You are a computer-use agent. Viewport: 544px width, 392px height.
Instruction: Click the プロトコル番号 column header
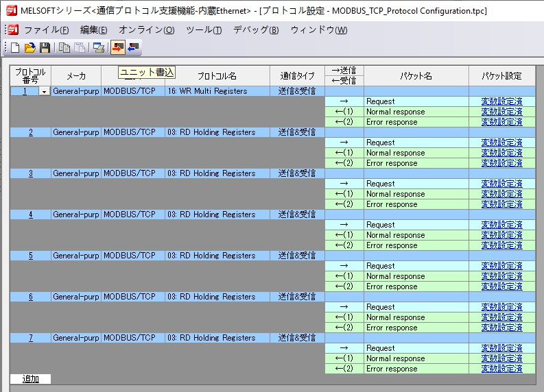[31, 76]
